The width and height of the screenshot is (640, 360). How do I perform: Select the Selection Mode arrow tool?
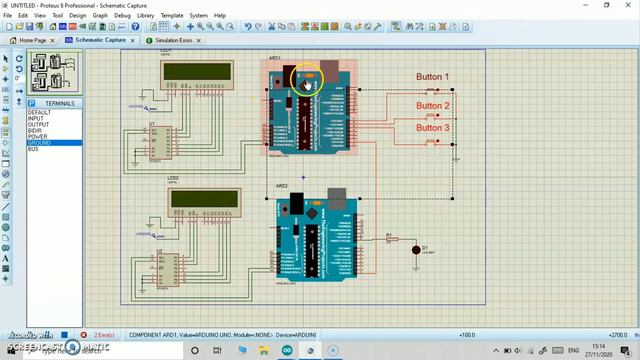point(6,59)
